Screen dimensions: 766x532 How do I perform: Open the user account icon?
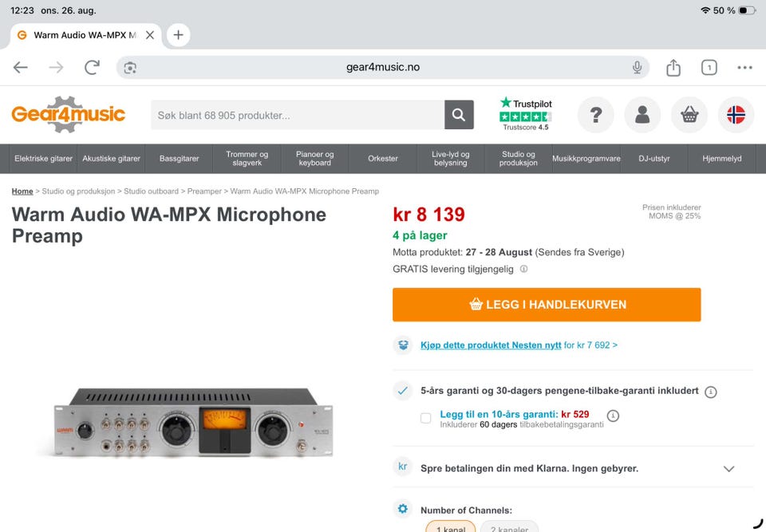point(642,115)
